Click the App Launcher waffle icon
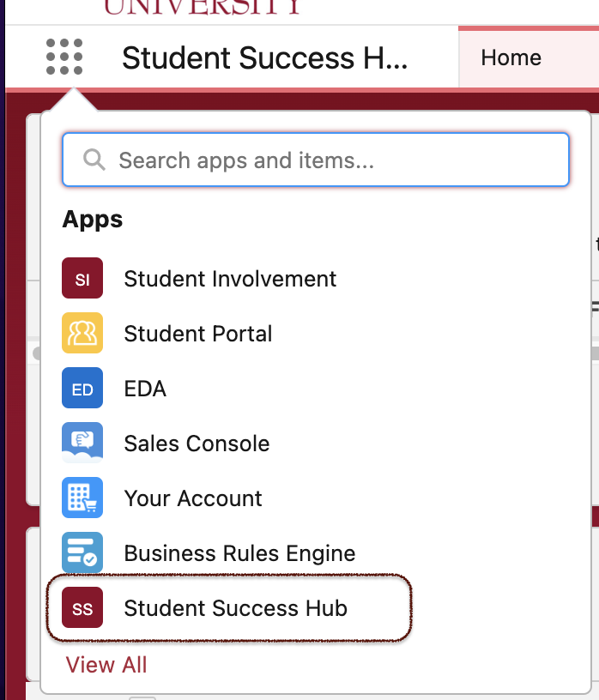This screenshot has width=599, height=700. tap(64, 57)
